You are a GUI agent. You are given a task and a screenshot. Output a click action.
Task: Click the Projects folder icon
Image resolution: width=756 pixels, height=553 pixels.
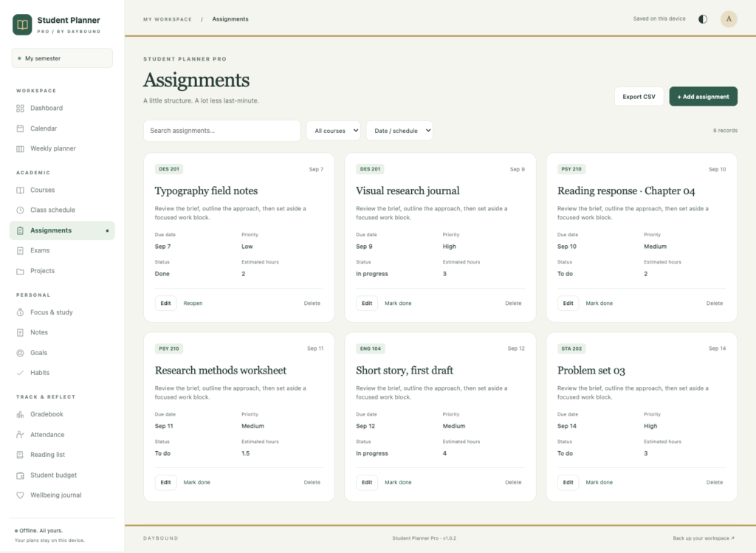pyautogui.click(x=20, y=272)
